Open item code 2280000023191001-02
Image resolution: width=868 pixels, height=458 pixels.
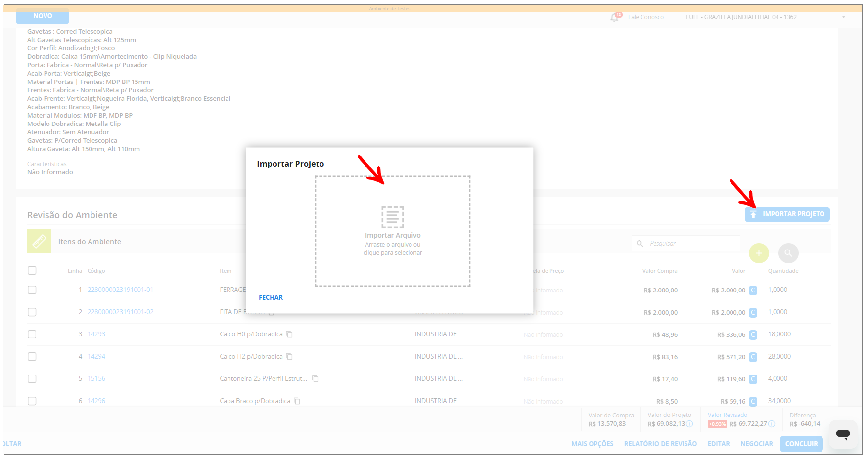point(121,312)
